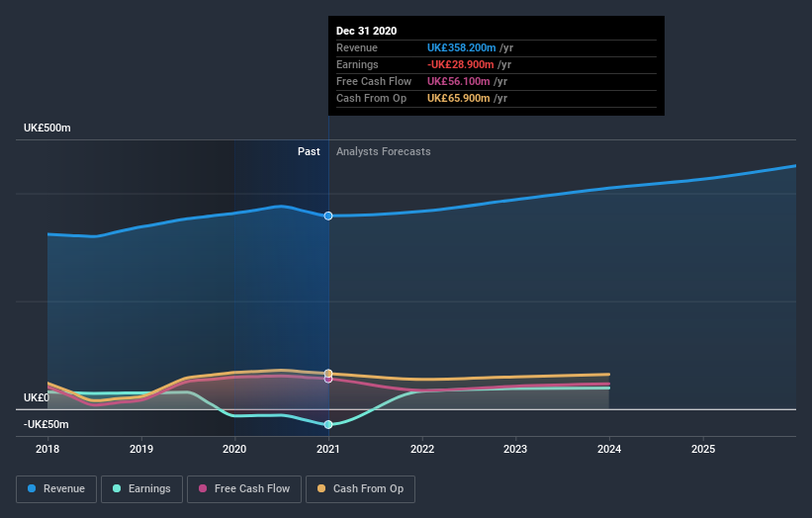Click the tooltip Revenue value UK£358.200m
This screenshot has height=518, width=812.
click(462, 47)
